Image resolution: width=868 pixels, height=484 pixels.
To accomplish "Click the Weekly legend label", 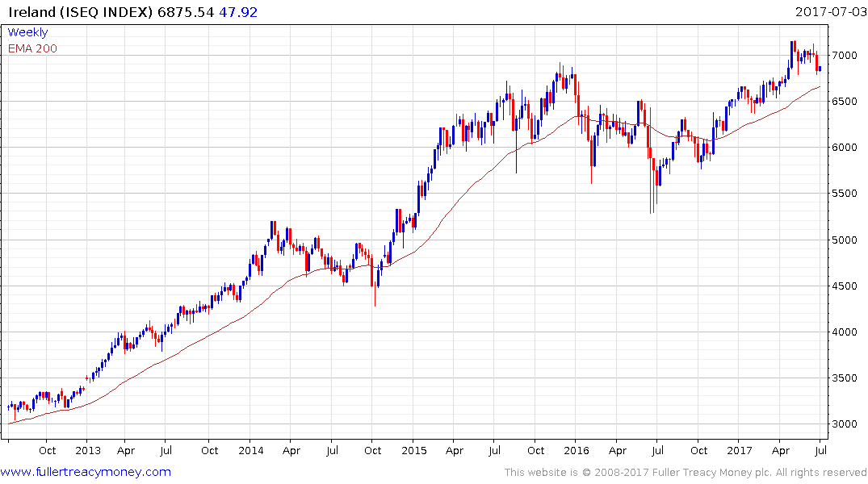I will [27, 32].
